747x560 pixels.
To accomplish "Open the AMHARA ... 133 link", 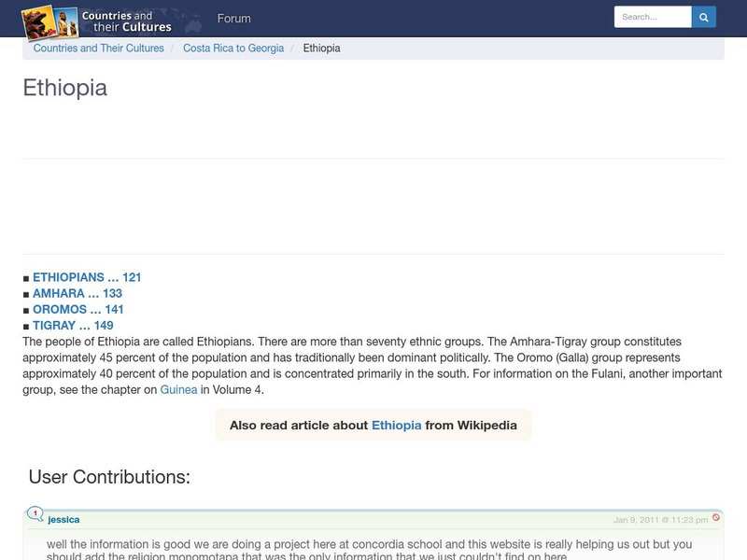I will click(x=78, y=293).
